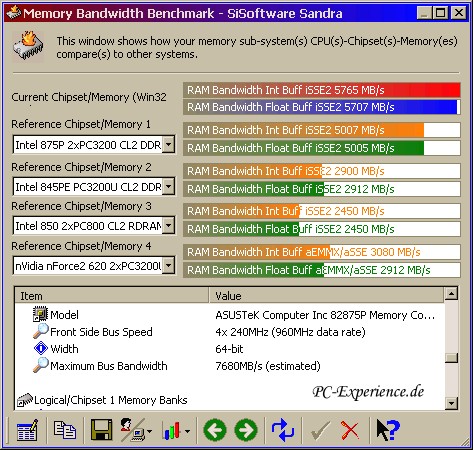Click the green Forward arrow button

click(246, 430)
